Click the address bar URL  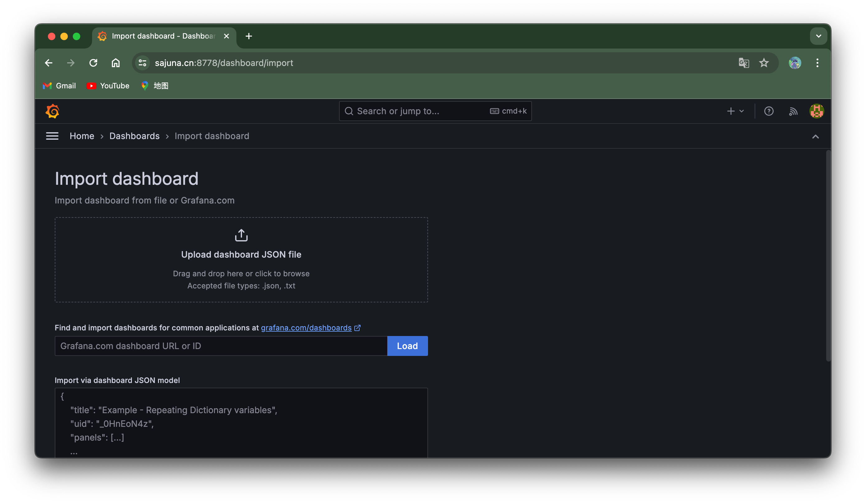tap(224, 63)
